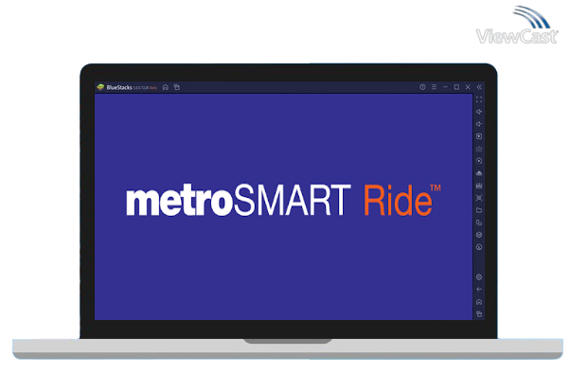Screen dimensions: 570x392
Task: Close the BlueStacks window
Action: (x=468, y=87)
